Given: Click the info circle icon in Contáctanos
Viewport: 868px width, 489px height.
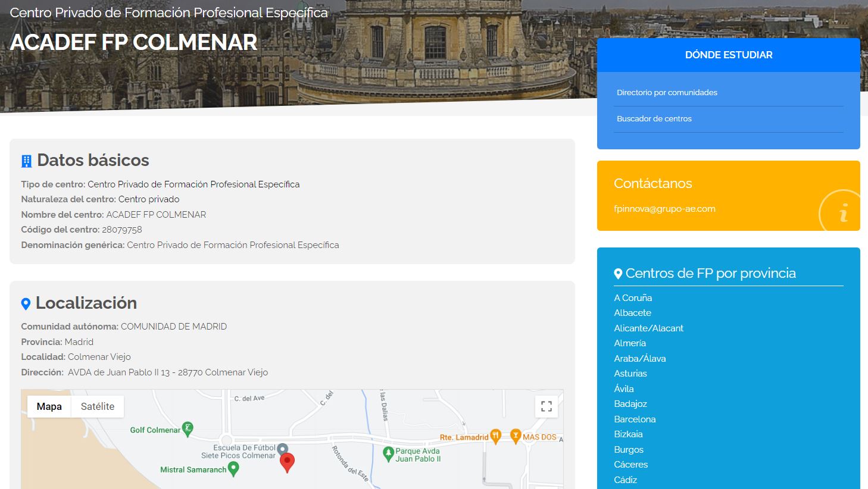Looking at the screenshot, I should coord(841,211).
